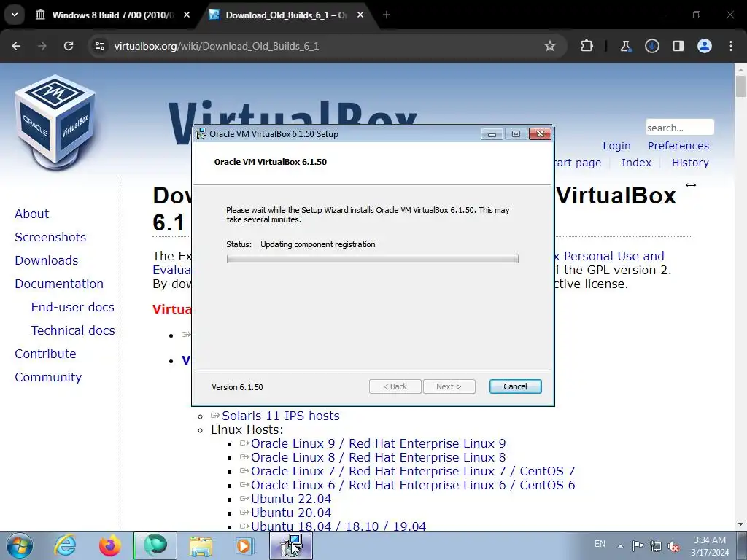
Task: Open the Windows Start orb
Action: tap(20, 545)
